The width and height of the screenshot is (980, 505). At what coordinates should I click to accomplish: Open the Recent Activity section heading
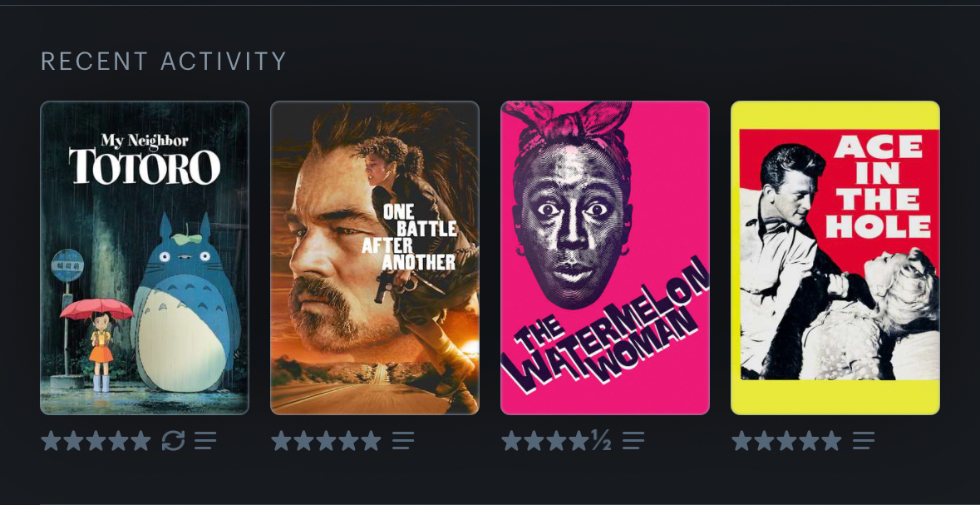pyautogui.click(x=164, y=62)
